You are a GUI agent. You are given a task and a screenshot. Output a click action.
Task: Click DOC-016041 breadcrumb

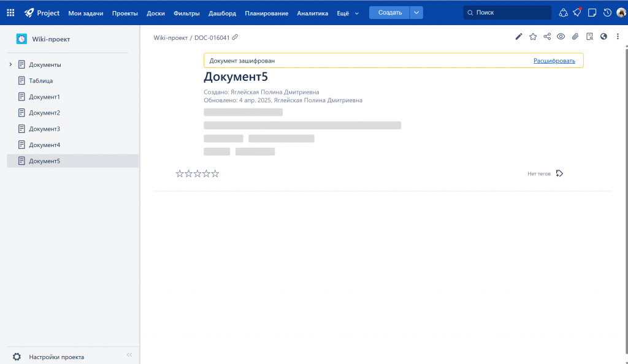(212, 37)
